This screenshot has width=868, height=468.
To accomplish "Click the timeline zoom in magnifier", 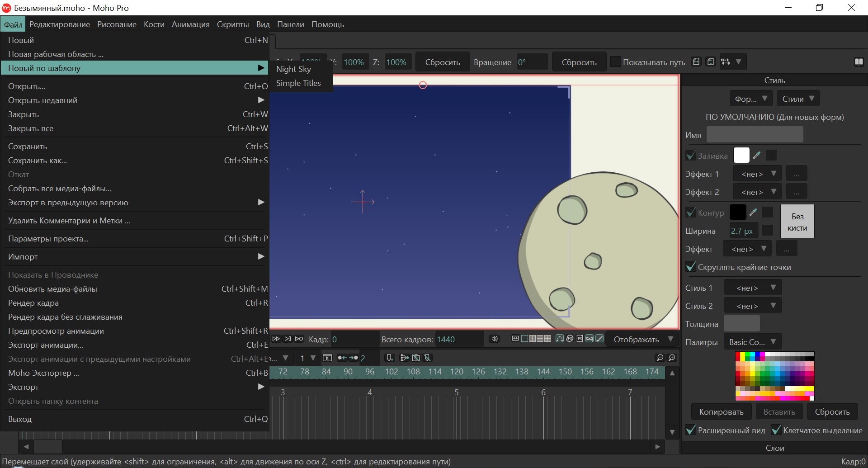I will 672,358.
